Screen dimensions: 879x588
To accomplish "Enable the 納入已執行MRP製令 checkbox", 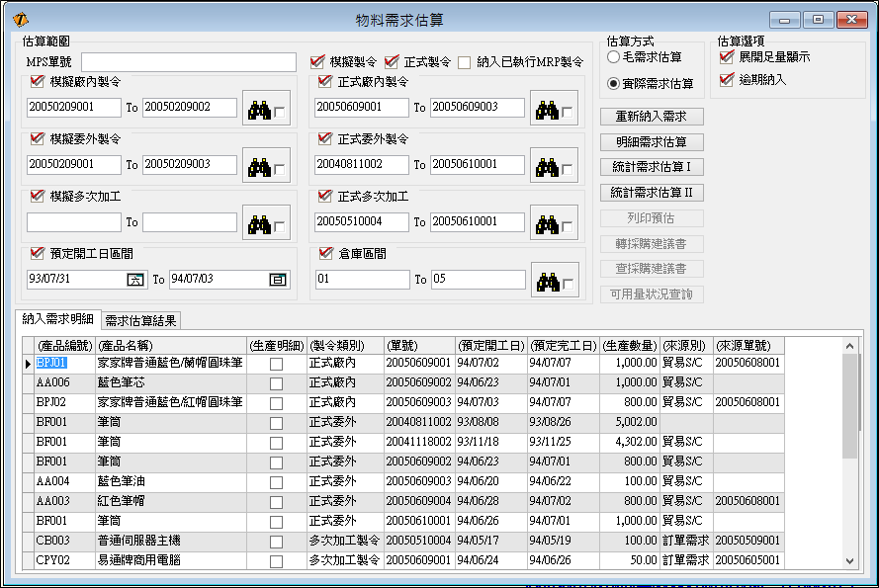I will [464, 62].
